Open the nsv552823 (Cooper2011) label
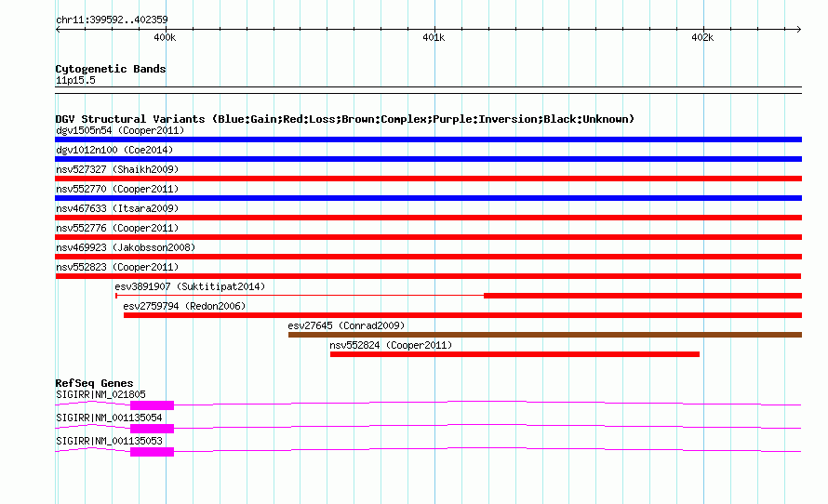The width and height of the screenshot is (828, 504). click(117, 267)
